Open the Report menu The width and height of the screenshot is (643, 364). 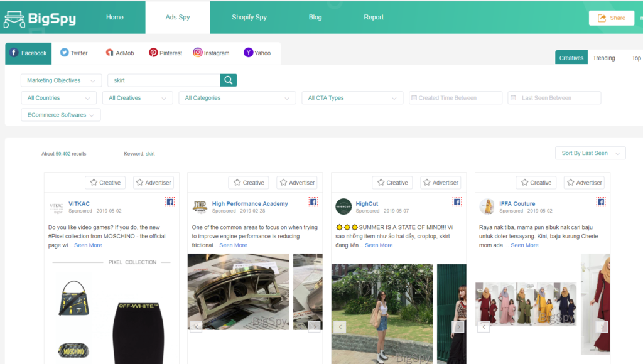click(374, 17)
